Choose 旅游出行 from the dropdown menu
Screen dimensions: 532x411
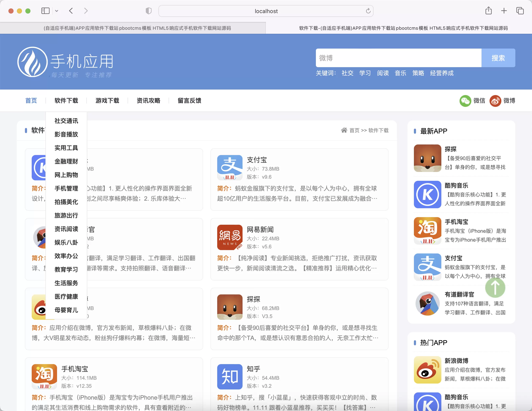pyautogui.click(x=66, y=215)
